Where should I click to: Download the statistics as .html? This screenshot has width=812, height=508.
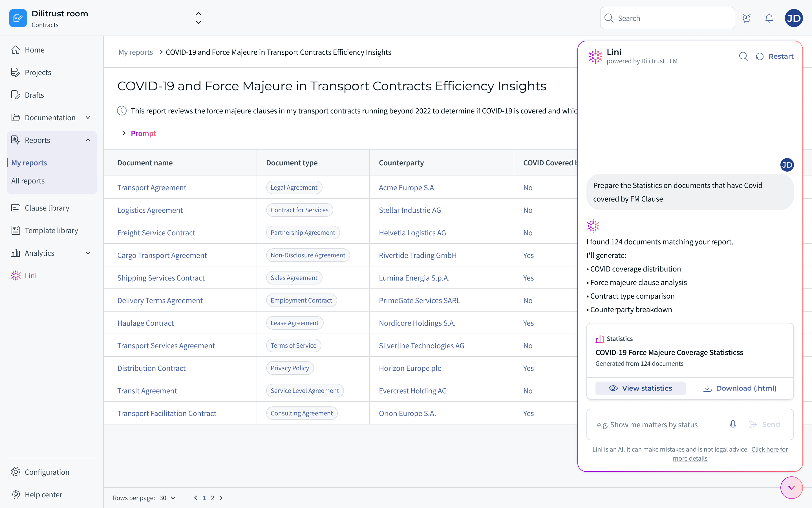coord(739,388)
